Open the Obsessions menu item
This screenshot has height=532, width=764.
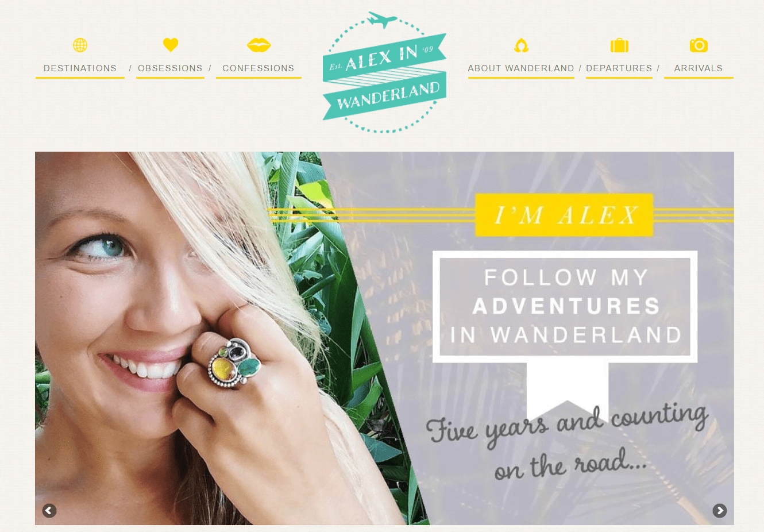(170, 68)
